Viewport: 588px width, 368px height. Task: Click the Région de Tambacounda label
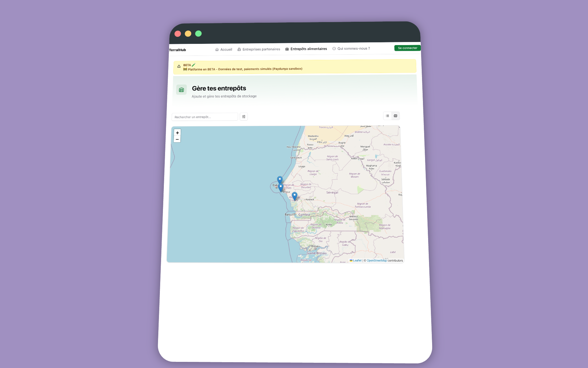click(x=363, y=205)
